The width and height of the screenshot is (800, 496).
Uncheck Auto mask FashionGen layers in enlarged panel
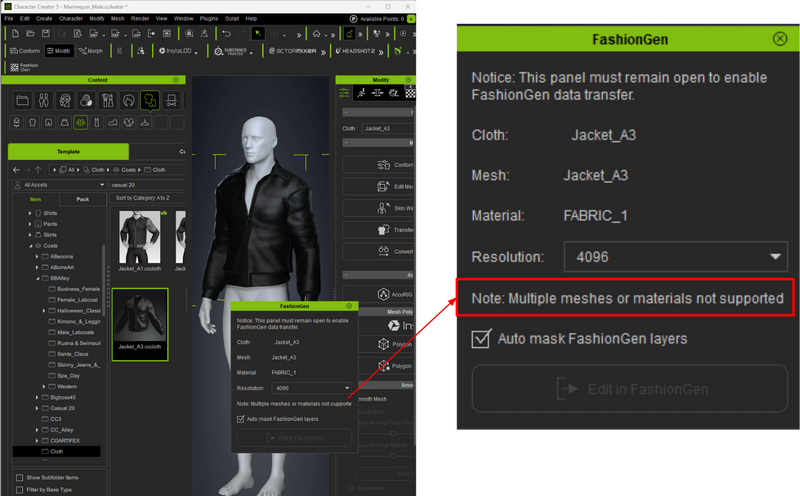(x=481, y=339)
